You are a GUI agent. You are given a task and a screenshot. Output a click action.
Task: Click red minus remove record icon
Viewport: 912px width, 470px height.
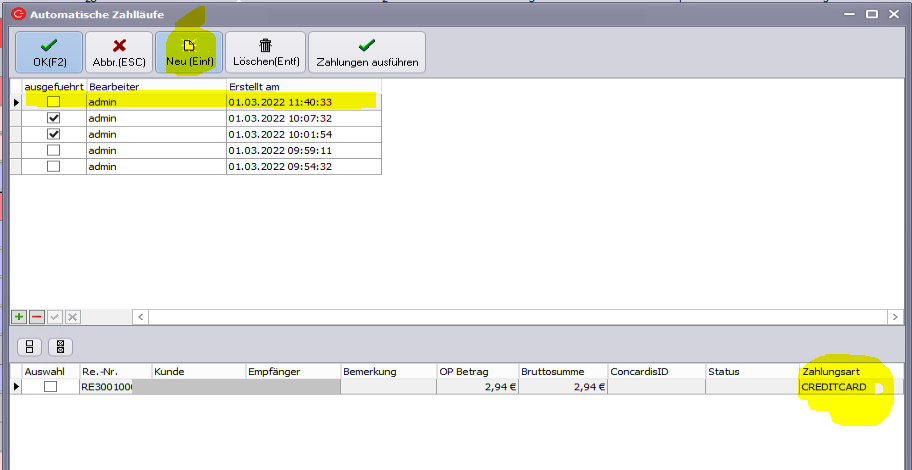(37, 317)
